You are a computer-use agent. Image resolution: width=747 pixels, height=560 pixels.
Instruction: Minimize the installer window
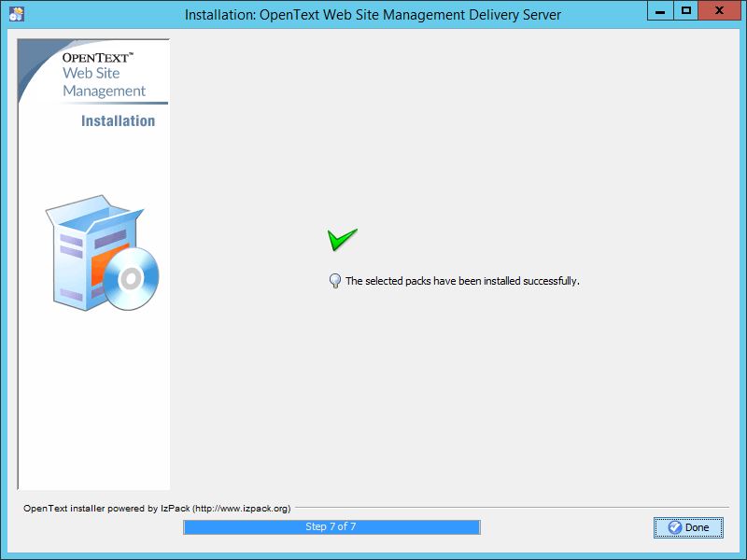[660, 10]
